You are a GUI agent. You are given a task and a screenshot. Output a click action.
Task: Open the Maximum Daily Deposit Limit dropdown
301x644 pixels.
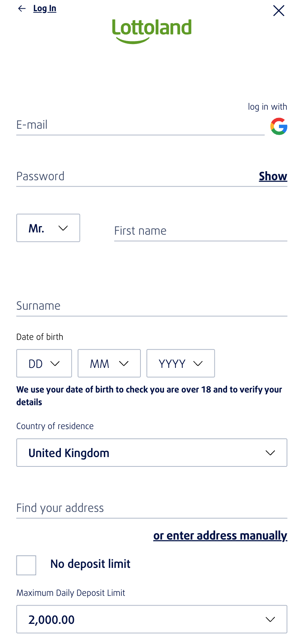(151, 619)
